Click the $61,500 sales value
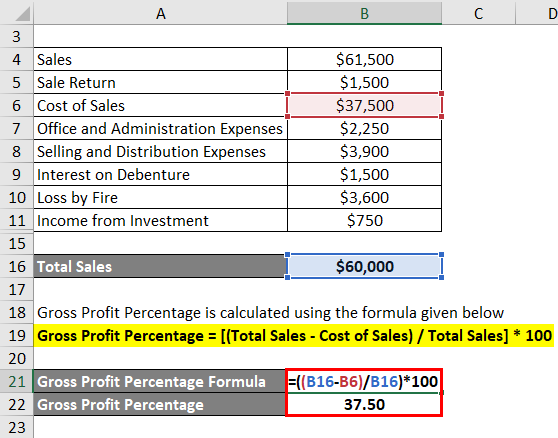Viewport: 558px width, 438px height. pyautogui.click(x=364, y=59)
